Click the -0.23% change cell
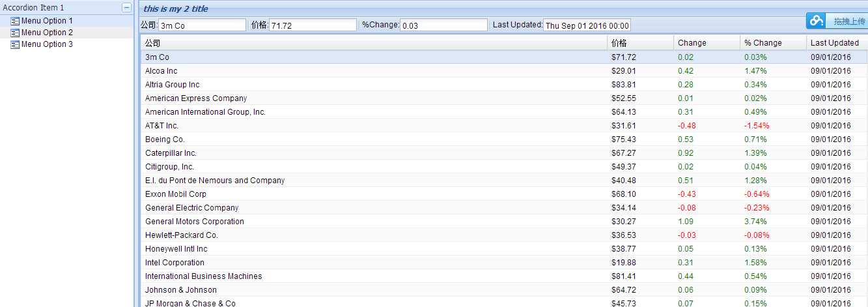Viewport: 868px width, 307px height. [757, 208]
